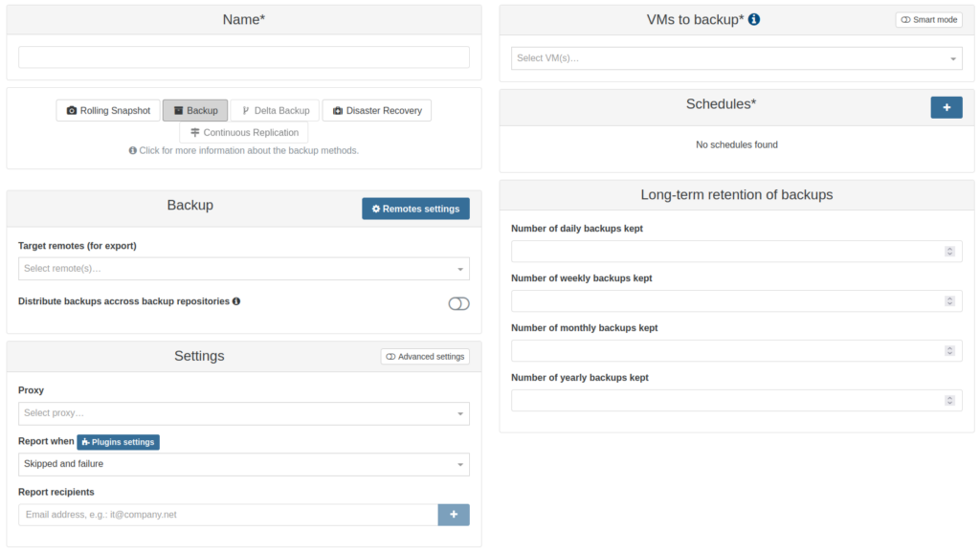980x553 pixels.
Task: Enable Smart mode for VM selection
Action: coord(928,20)
